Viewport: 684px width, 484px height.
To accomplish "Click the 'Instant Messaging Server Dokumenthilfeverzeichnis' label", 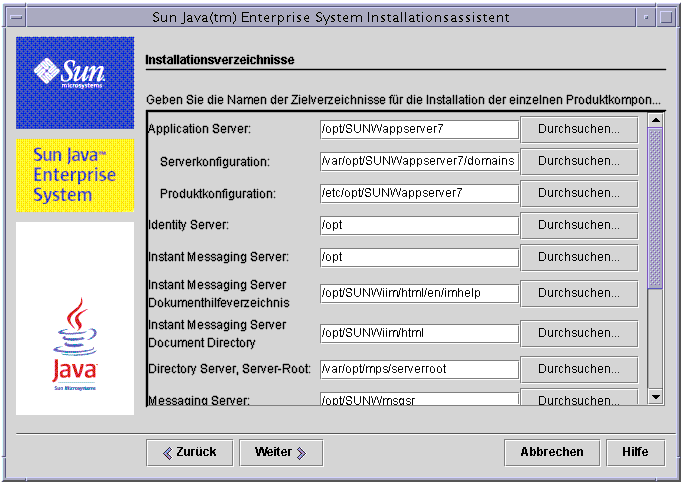I will pos(219,293).
